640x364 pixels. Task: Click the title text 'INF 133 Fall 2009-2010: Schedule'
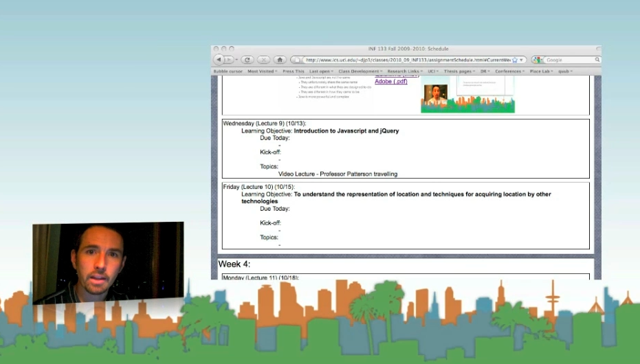click(408, 49)
